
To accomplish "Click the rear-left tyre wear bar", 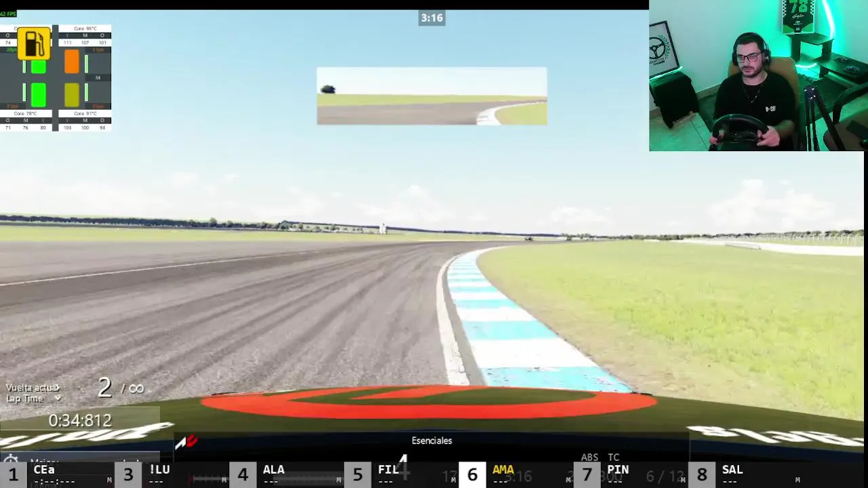I will (24, 92).
